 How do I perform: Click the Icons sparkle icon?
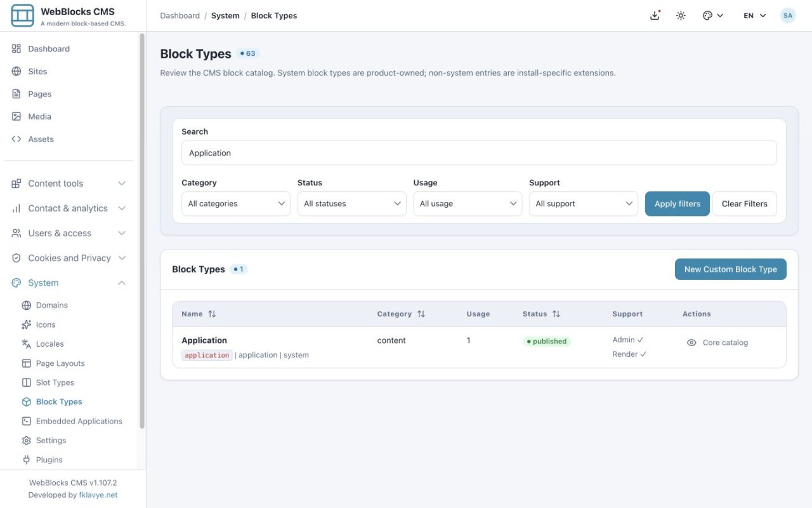(x=27, y=324)
